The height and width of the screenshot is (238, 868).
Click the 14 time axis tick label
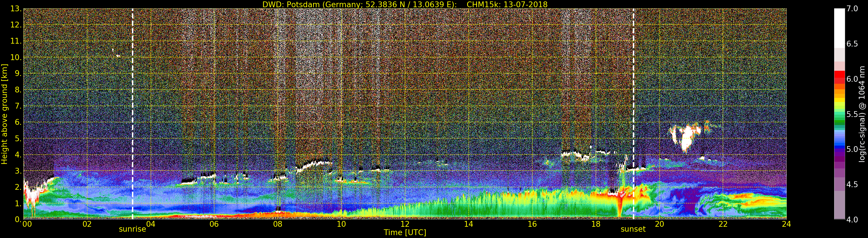pos(468,224)
